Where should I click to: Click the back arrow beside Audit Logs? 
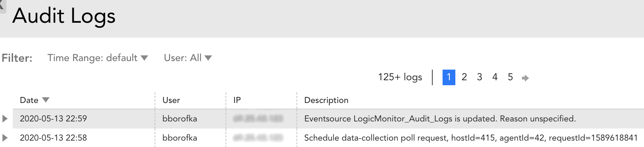point(2,6)
